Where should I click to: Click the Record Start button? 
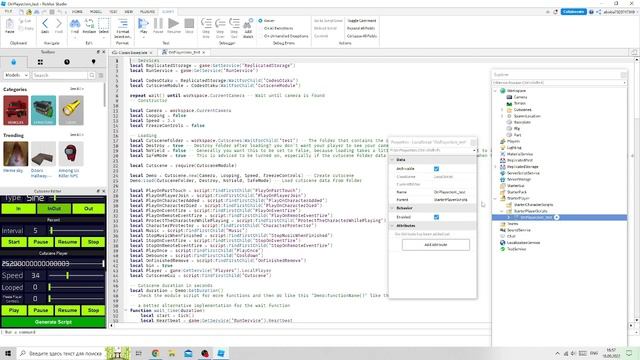(14, 242)
